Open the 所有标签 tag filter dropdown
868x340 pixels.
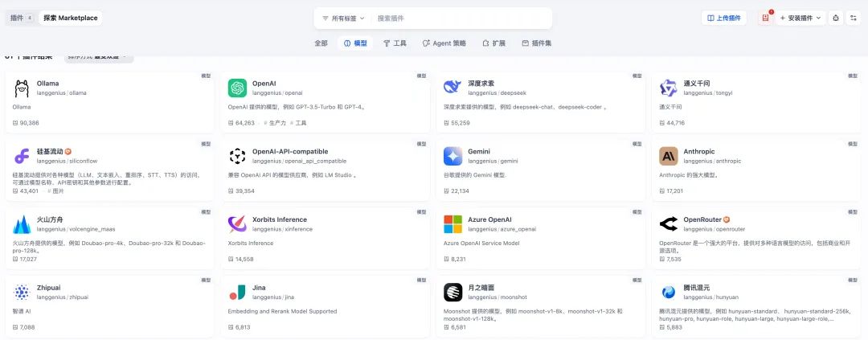pyautogui.click(x=343, y=18)
